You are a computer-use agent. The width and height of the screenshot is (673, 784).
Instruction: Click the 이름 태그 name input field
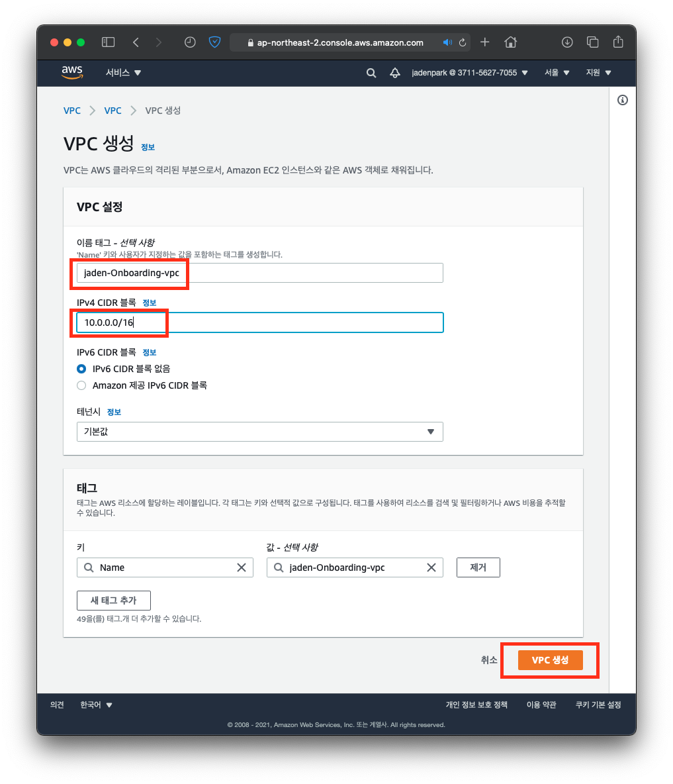tap(260, 273)
